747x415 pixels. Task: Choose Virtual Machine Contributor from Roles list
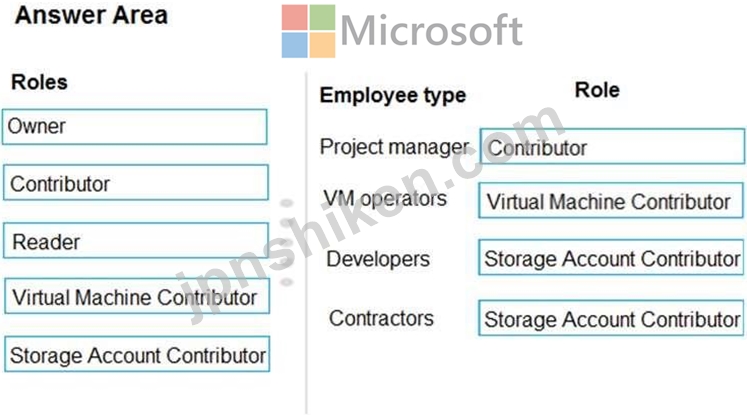[x=137, y=296]
